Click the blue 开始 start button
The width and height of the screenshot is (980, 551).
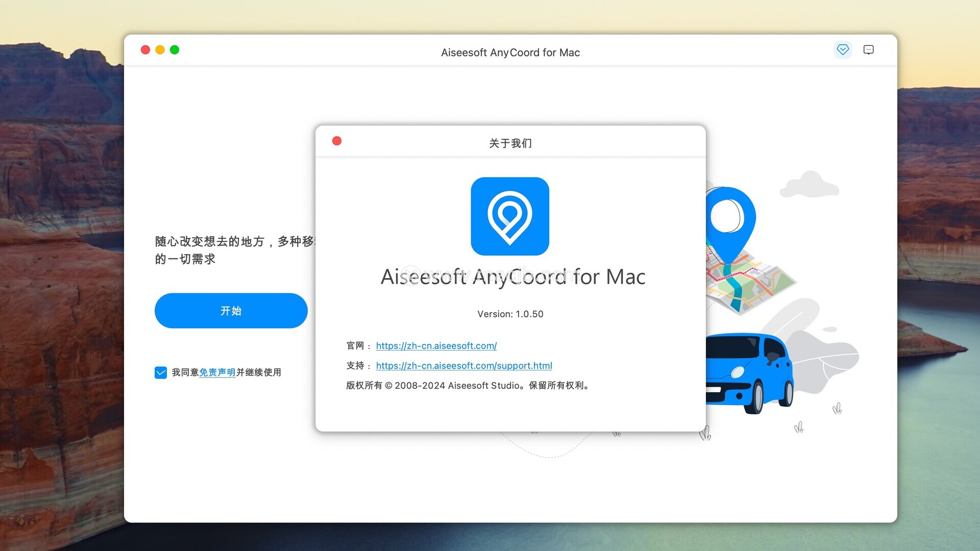tap(231, 311)
